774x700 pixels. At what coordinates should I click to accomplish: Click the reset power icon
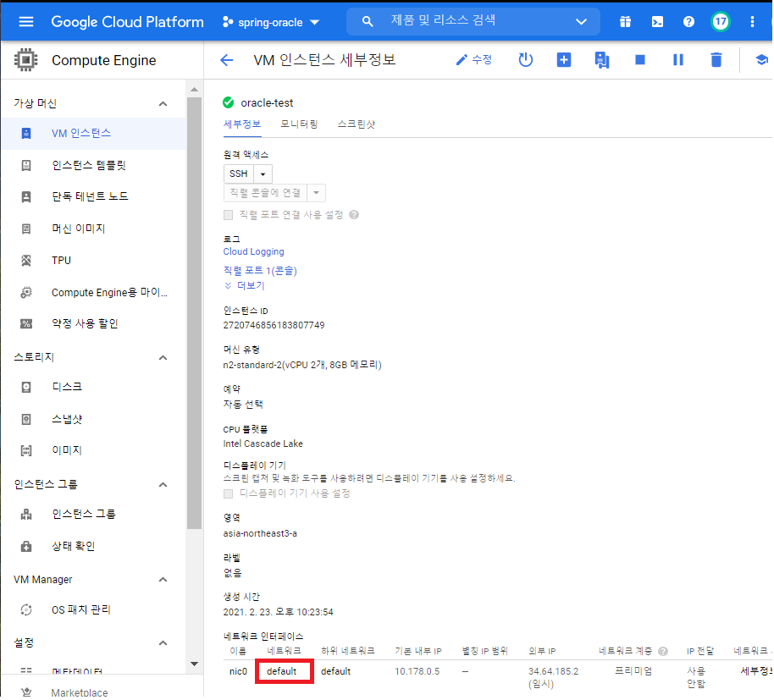(x=525, y=60)
